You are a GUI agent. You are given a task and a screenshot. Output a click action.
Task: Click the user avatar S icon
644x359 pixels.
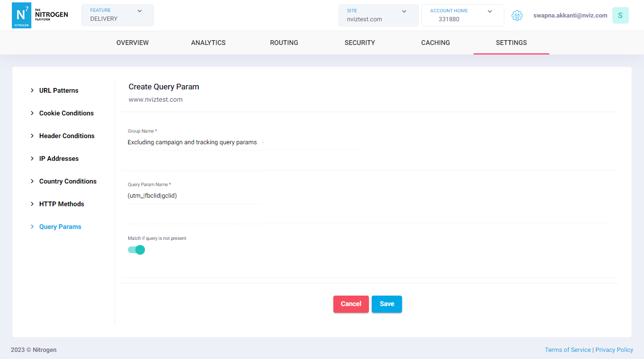point(620,16)
